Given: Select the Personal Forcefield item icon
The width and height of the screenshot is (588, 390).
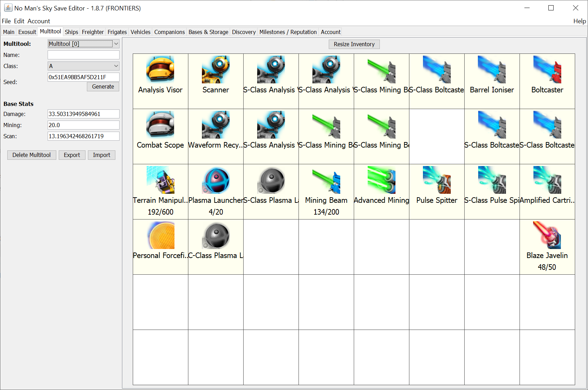Looking at the screenshot, I should point(160,235).
